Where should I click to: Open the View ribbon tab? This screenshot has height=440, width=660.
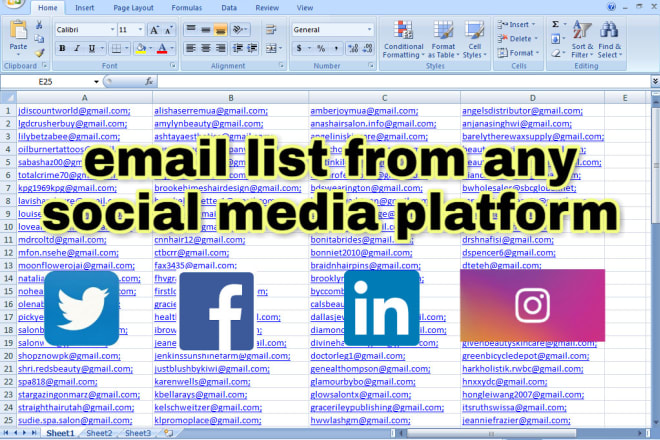305,8
